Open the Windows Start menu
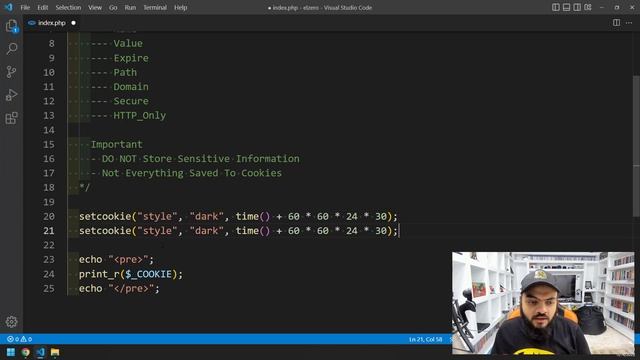Image resolution: width=640 pixels, height=360 pixels. click(x=11, y=352)
